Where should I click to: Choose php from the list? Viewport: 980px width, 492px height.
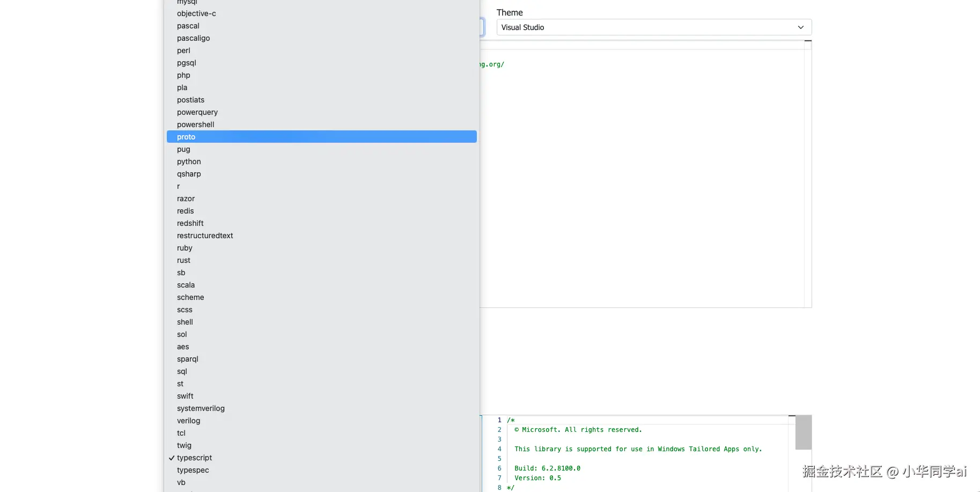tap(322, 75)
